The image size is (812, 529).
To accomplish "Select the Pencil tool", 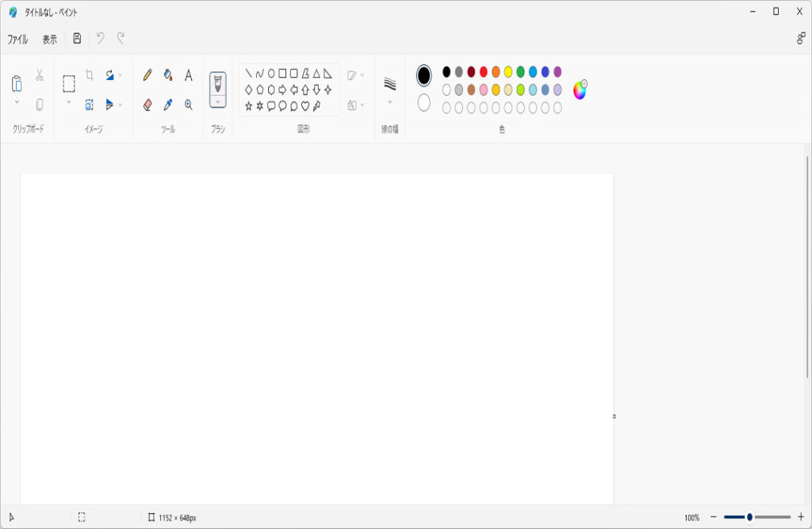I will [x=147, y=75].
